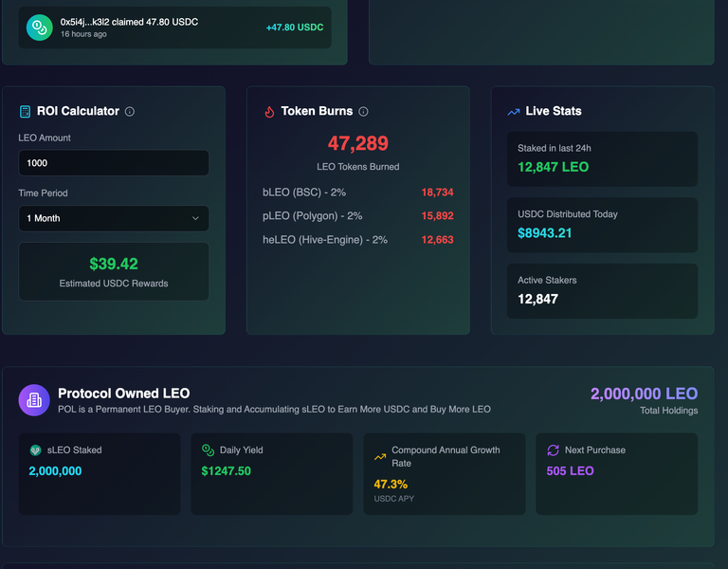Focus the LEO Amount input field
Image resolution: width=728 pixels, height=569 pixels.
(x=114, y=163)
